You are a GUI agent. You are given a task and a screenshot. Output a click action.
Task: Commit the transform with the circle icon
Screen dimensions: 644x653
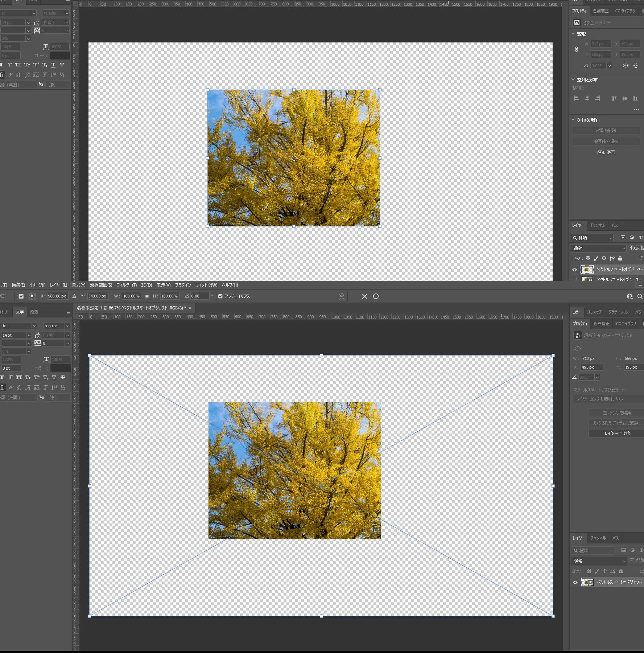tap(376, 296)
